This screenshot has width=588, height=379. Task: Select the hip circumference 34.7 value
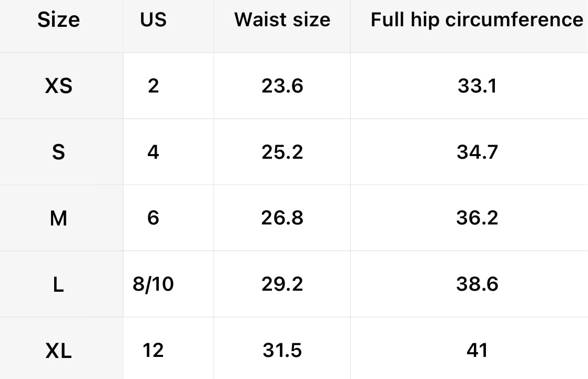[477, 152]
